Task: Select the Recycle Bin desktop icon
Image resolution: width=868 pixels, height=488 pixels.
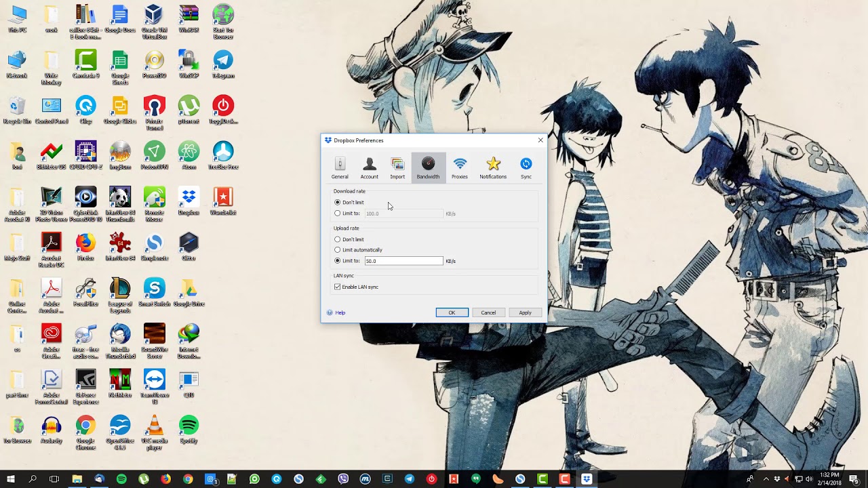Action: click(17, 110)
